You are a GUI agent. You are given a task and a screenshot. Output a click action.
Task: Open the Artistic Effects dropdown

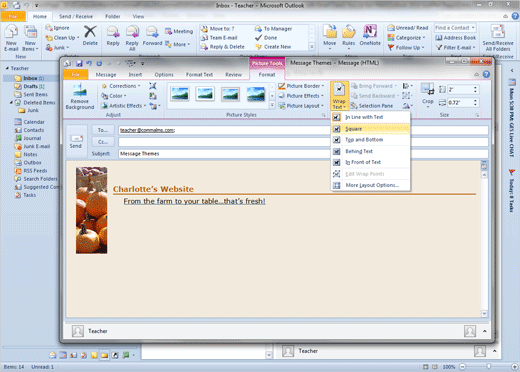coord(124,106)
